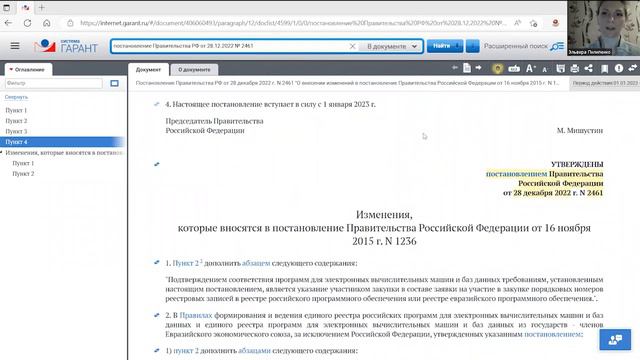Image resolution: width=640 pixels, height=360 pixels.
Task: Click the small blue button next to Найти
Action: point(472,46)
